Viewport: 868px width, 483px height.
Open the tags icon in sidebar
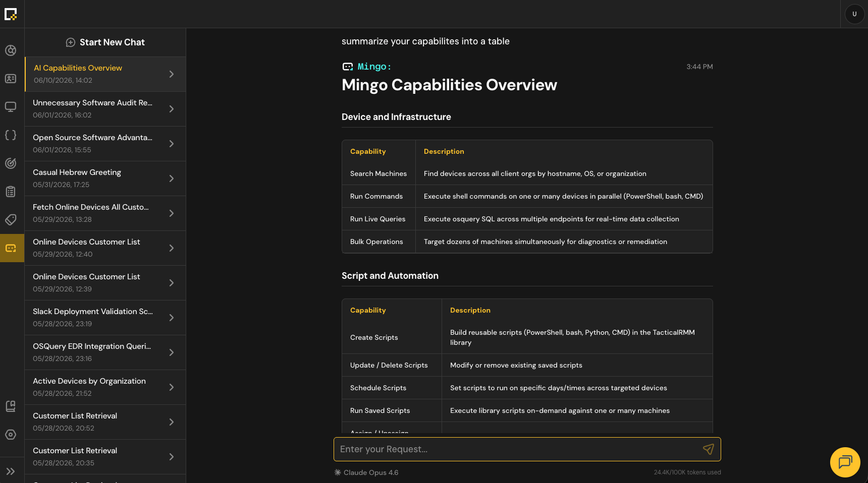(x=11, y=220)
